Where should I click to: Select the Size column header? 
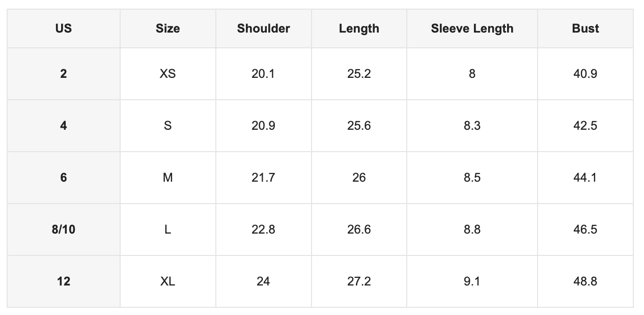168,28
